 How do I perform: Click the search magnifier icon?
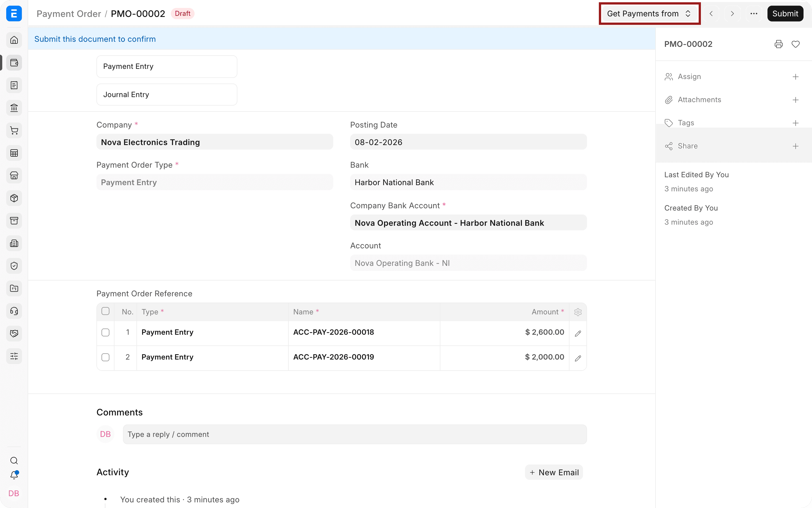pos(14,460)
